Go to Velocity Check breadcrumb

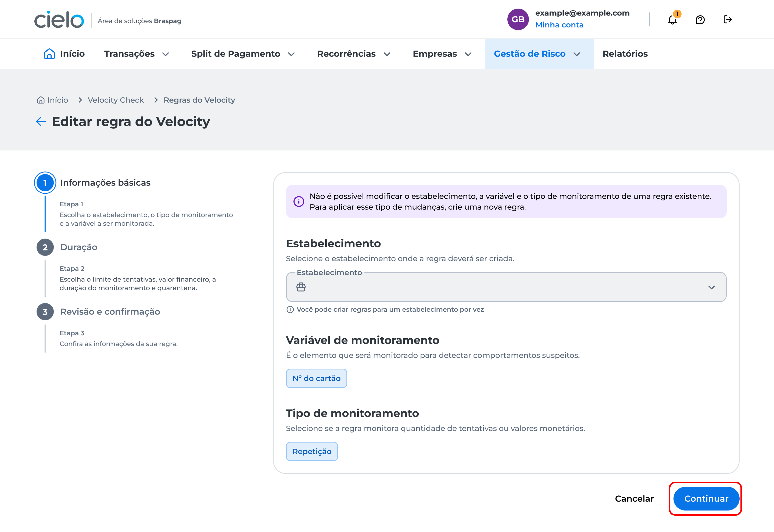[115, 100]
